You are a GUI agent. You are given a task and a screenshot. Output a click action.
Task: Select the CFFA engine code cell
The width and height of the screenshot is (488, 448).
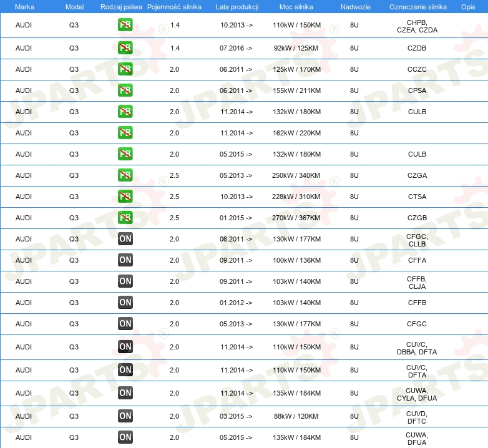pos(417,260)
